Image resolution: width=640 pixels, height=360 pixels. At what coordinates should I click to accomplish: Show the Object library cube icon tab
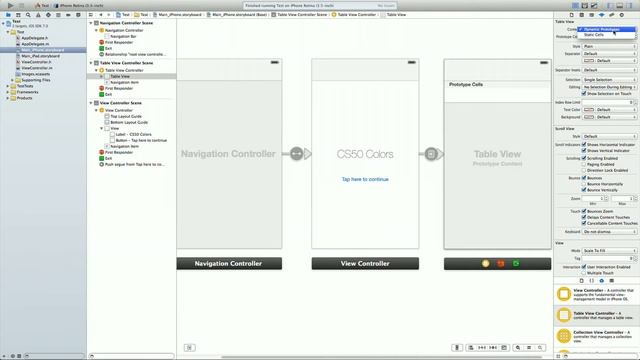click(x=602, y=281)
